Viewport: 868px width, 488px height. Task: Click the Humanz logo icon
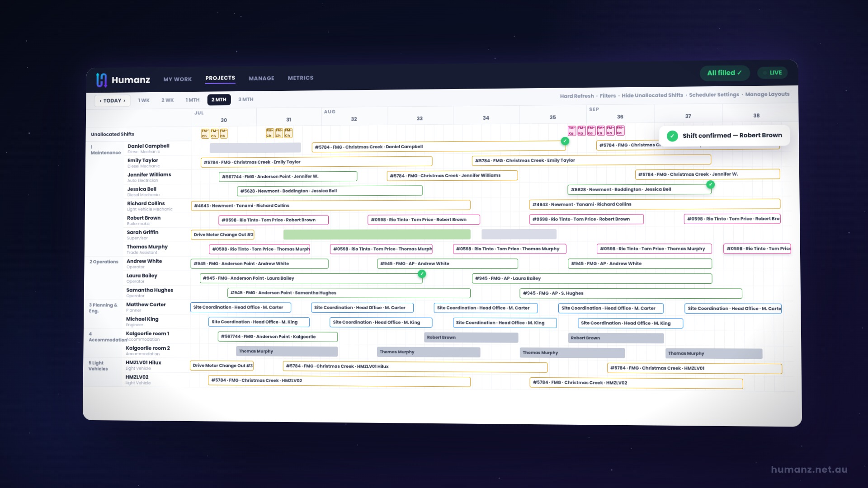101,80
